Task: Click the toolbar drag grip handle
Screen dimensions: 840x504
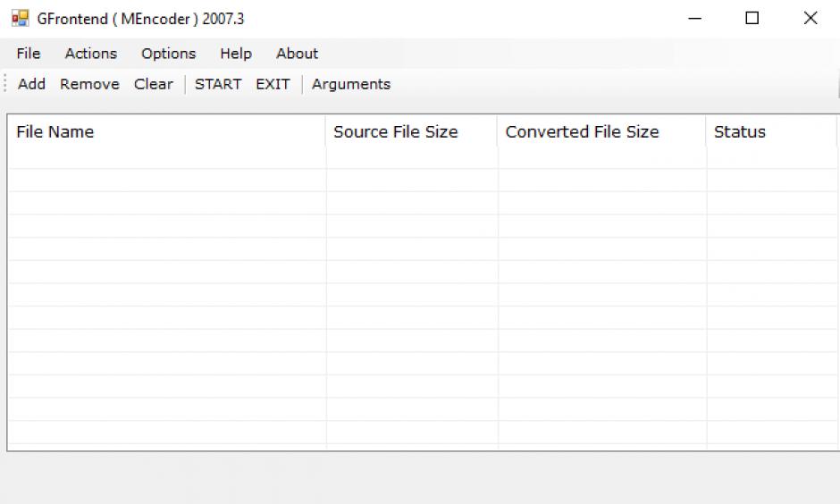Action: click(6, 84)
